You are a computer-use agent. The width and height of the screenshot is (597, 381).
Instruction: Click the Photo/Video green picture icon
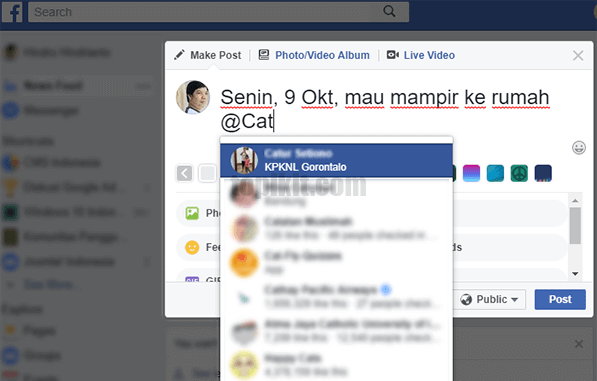192,213
